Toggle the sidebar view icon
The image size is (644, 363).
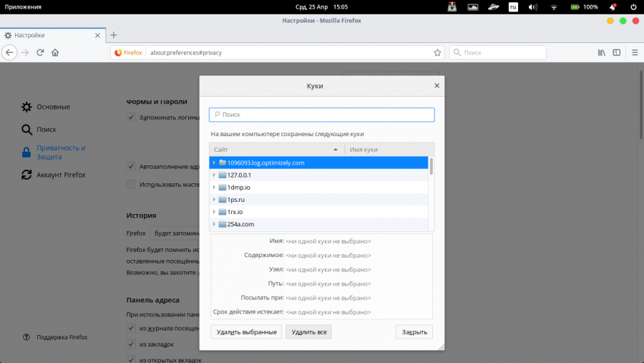tap(617, 52)
